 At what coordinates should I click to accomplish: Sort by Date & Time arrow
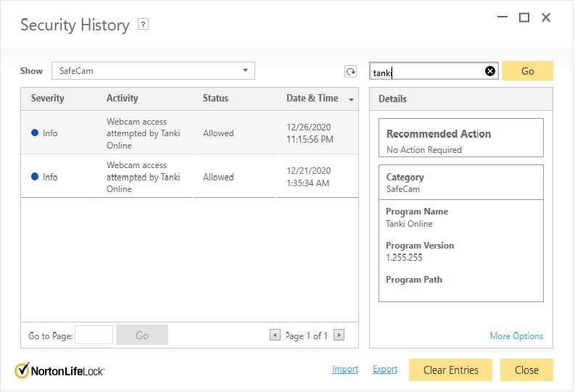pos(352,99)
